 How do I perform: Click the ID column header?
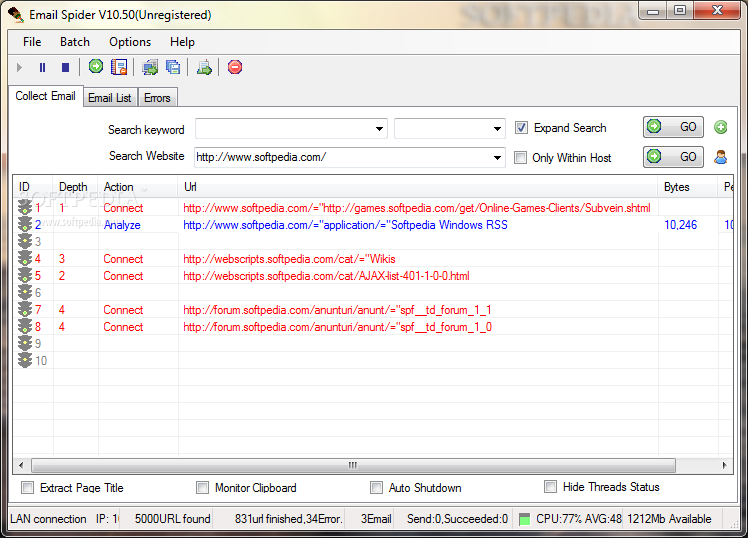(x=33, y=187)
